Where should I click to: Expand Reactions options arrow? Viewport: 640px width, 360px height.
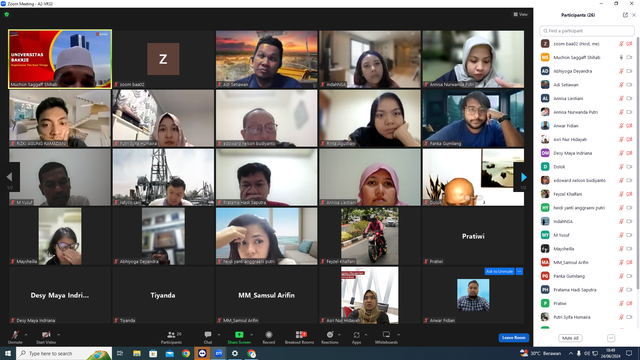[x=340, y=335]
